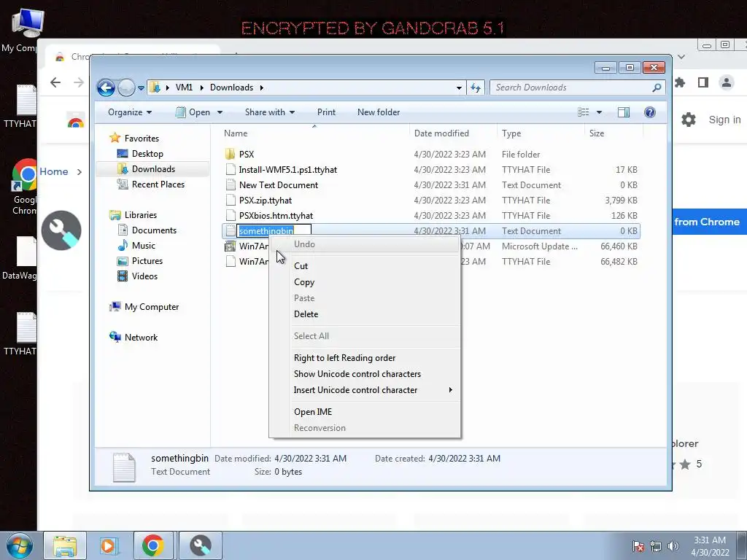Choose Copy from context menu
This screenshot has height=560, width=747.
tap(304, 282)
